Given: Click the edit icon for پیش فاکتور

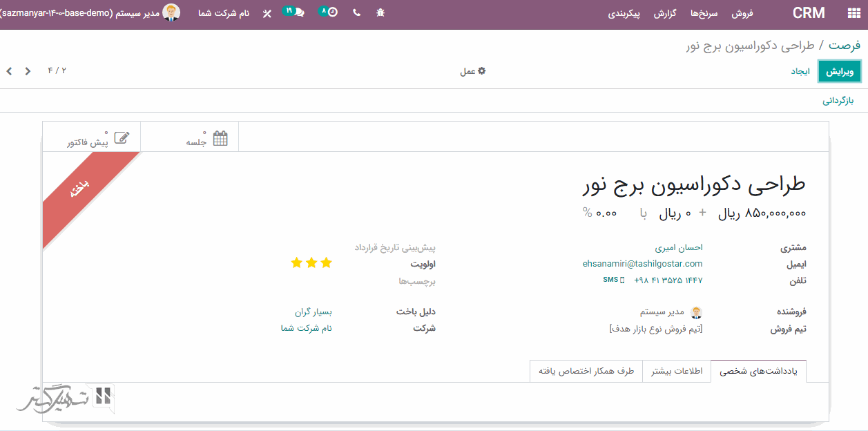Looking at the screenshot, I should coord(122,137).
